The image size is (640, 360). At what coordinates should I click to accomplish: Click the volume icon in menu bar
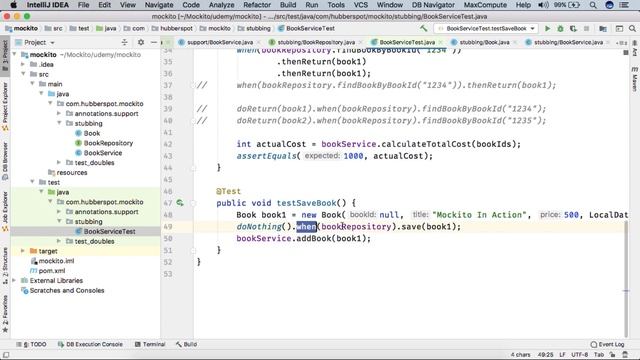[543, 5]
